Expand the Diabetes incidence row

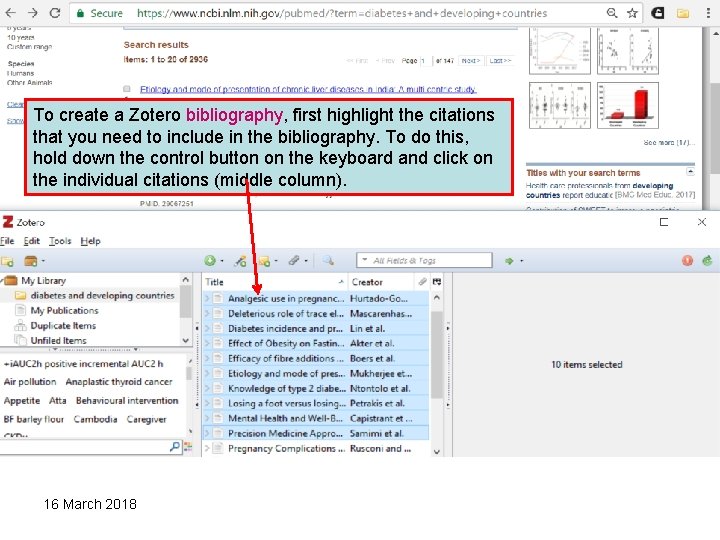pyautogui.click(x=207, y=329)
